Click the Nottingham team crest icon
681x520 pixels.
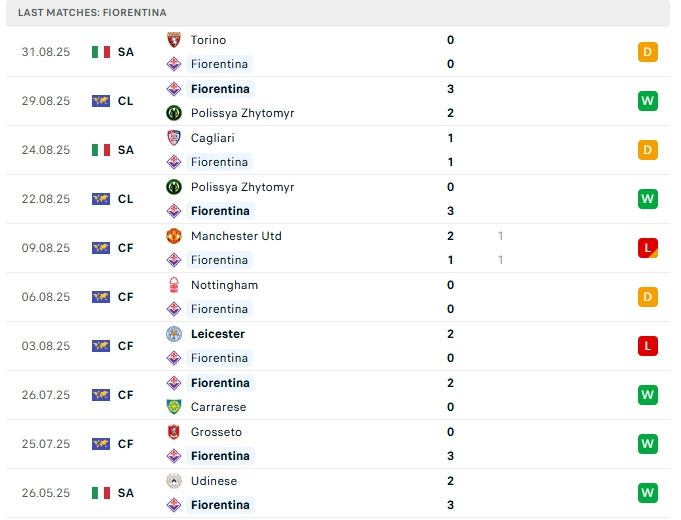click(173, 285)
